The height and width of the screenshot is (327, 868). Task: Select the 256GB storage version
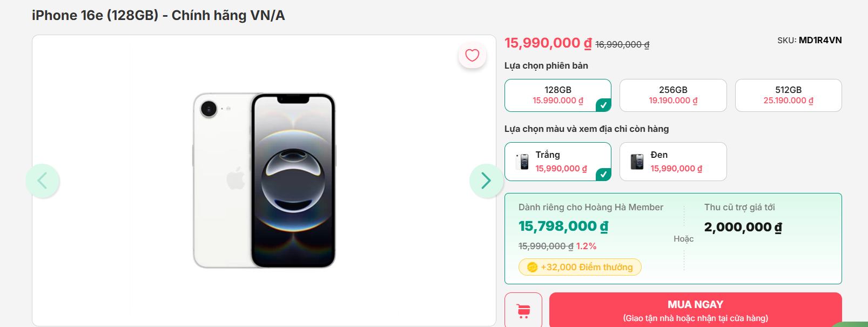pos(672,95)
